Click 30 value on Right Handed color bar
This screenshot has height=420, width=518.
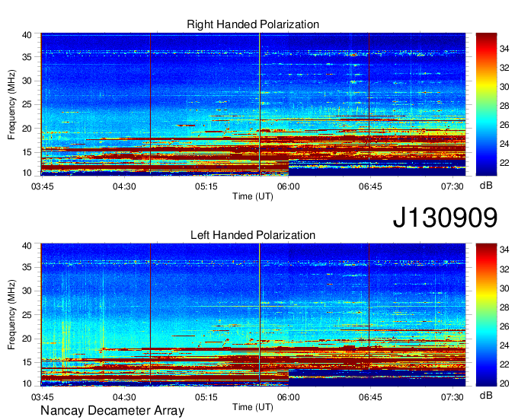tap(504, 87)
